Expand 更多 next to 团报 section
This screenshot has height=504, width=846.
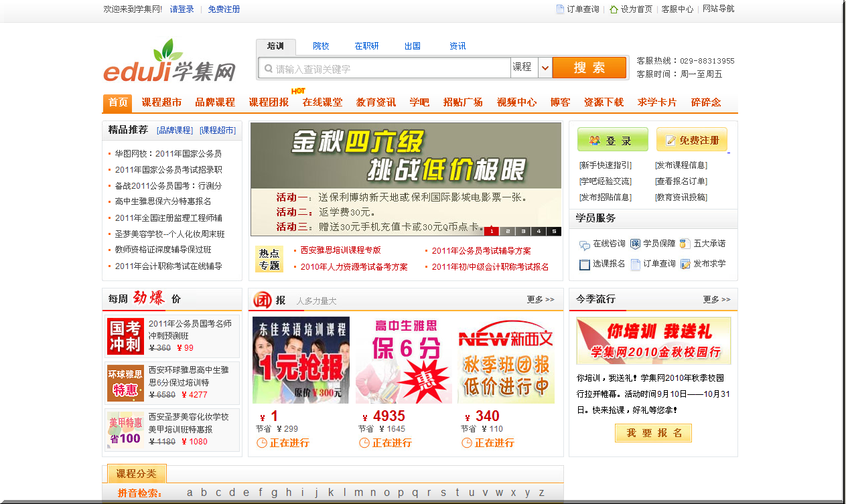click(540, 300)
